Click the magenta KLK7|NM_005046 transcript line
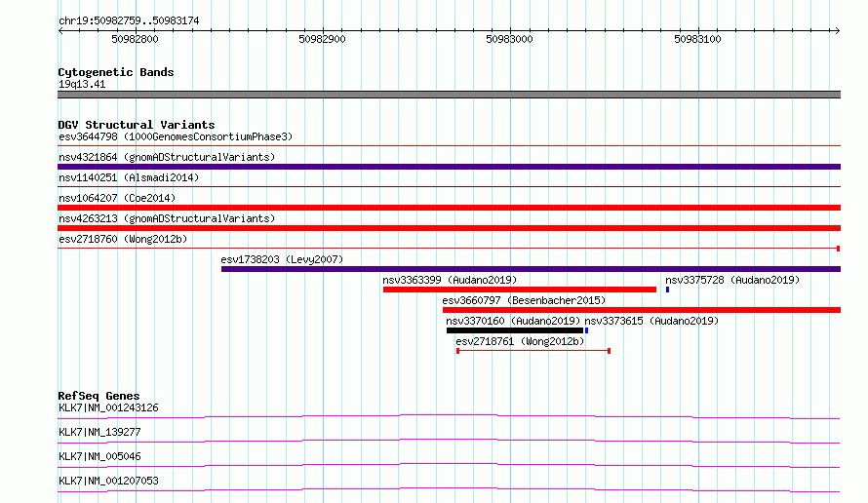The image size is (868, 503). coord(449,465)
